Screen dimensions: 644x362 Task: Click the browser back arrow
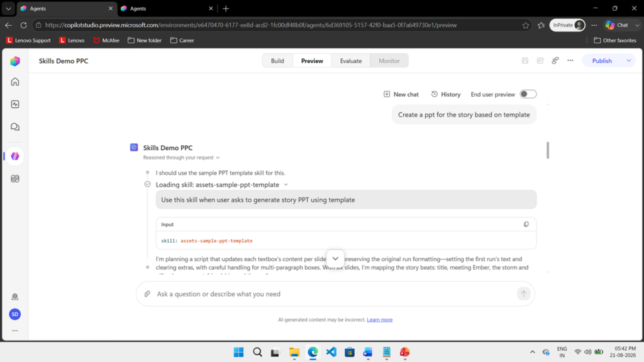tap(9, 25)
